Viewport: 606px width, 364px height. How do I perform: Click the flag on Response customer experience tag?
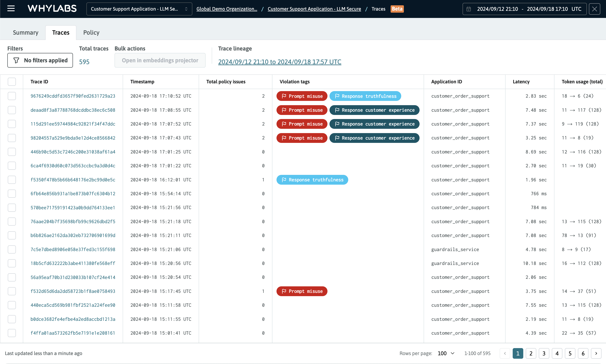(x=337, y=110)
